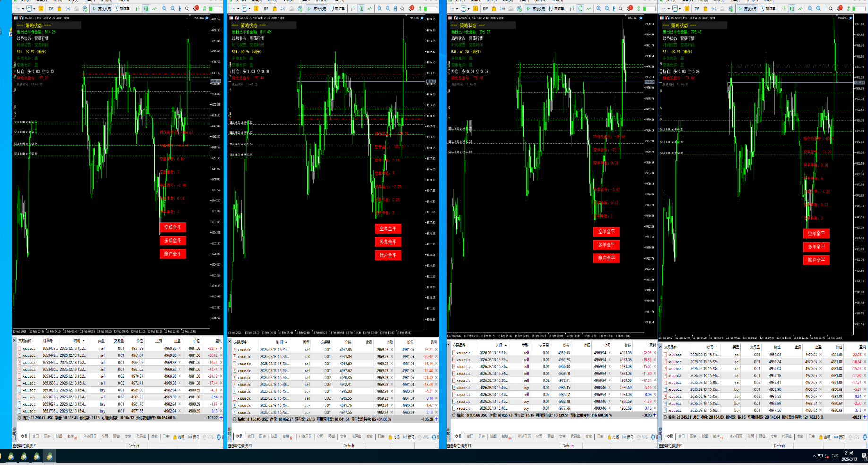Click 账户全平 button on the third chart
This screenshot has width=868, height=465.
click(606, 258)
